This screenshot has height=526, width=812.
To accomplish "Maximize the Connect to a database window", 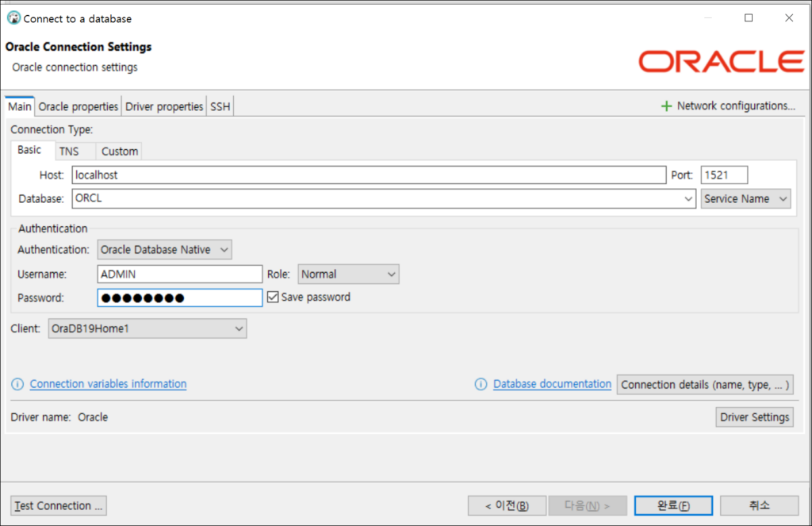I will (749, 18).
